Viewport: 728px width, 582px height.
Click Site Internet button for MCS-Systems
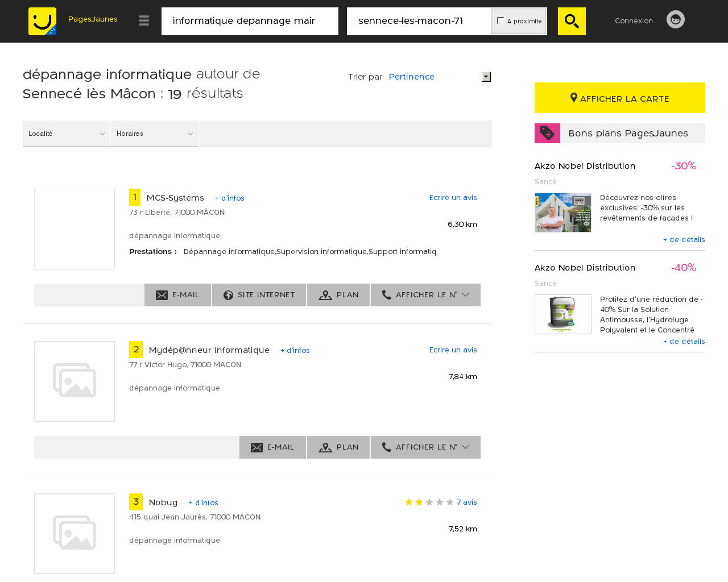pos(259,295)
